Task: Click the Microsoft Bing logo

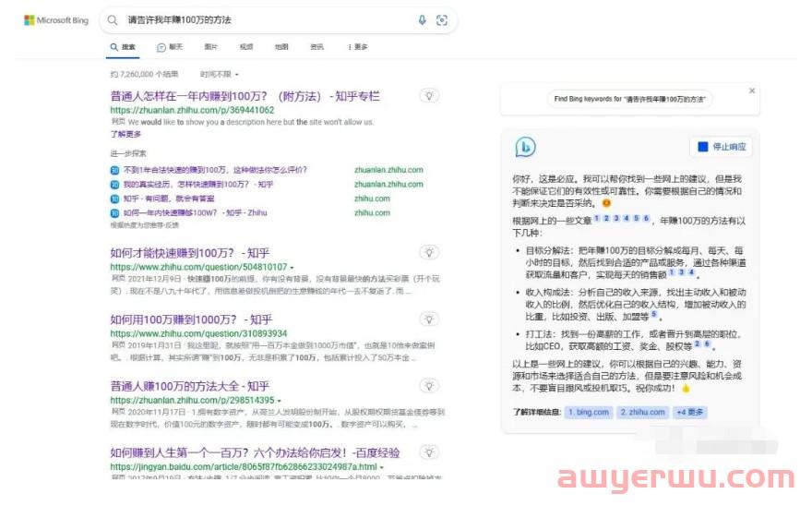Action: [x=56, y=20]
